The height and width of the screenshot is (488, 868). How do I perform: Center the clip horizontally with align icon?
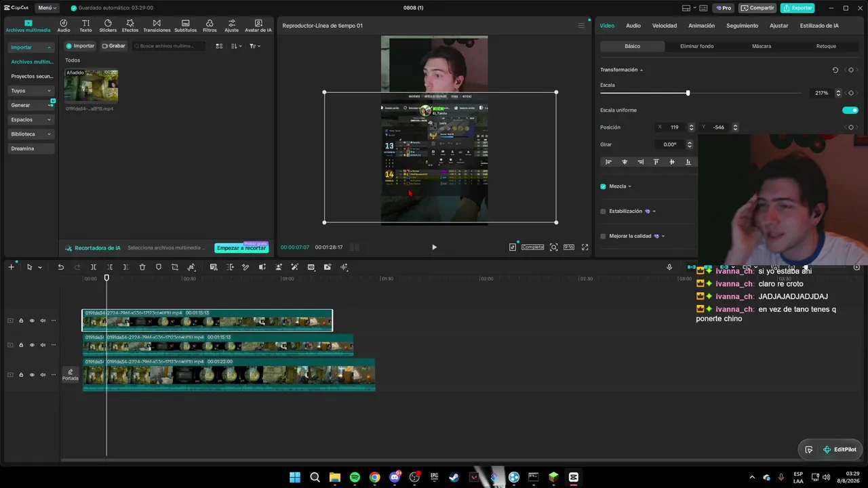625,162
